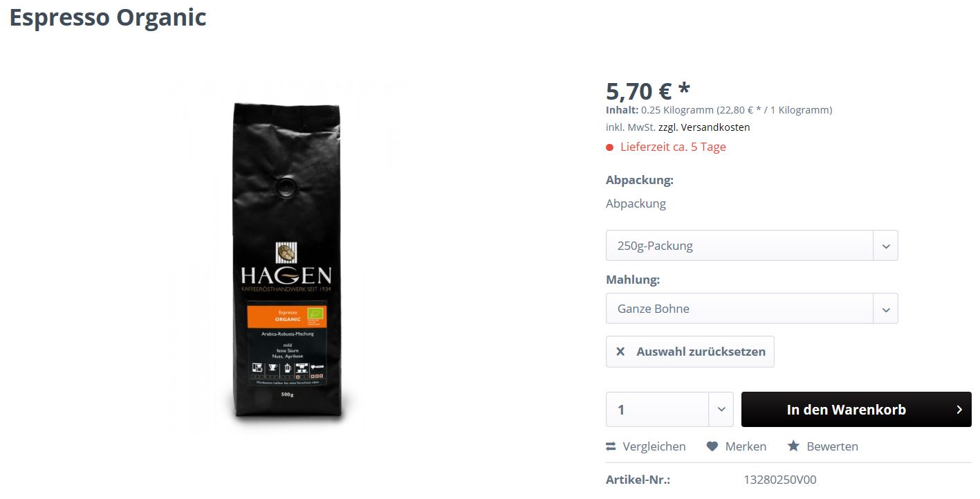Select the Ganze Bohne Mahlung field
The height and width of the screenshot is (499, 980).
coord(752,309)
